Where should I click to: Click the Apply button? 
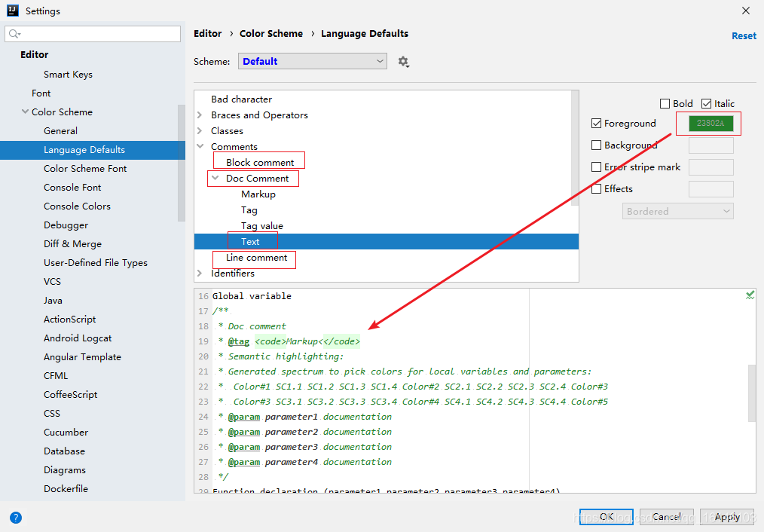click(727, 517)
